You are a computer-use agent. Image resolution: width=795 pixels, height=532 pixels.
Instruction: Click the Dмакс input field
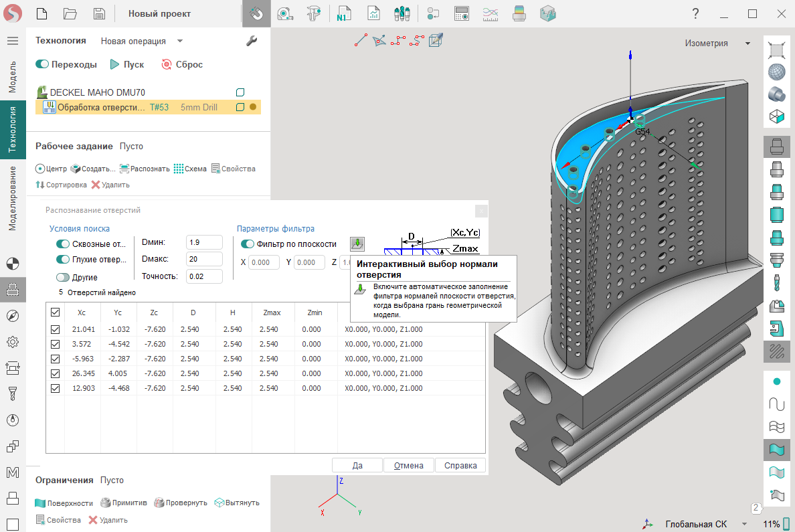(204, 259)
